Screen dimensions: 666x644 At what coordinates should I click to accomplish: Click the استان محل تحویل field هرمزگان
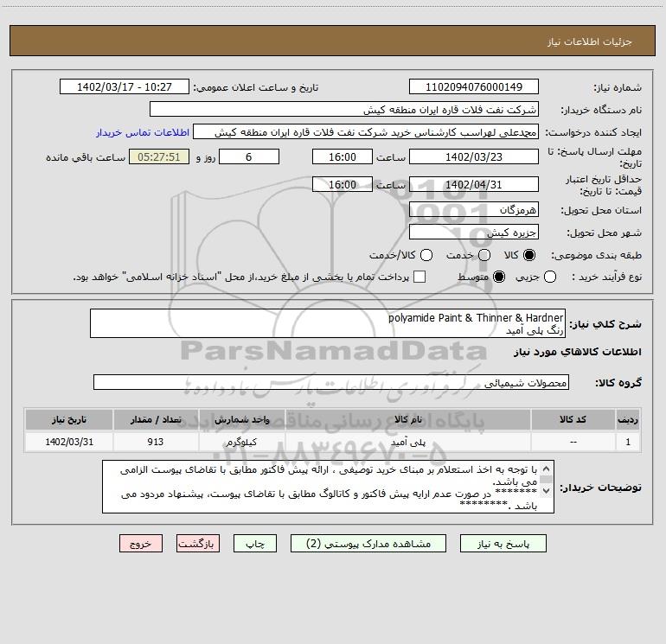(x=474, y=209)
